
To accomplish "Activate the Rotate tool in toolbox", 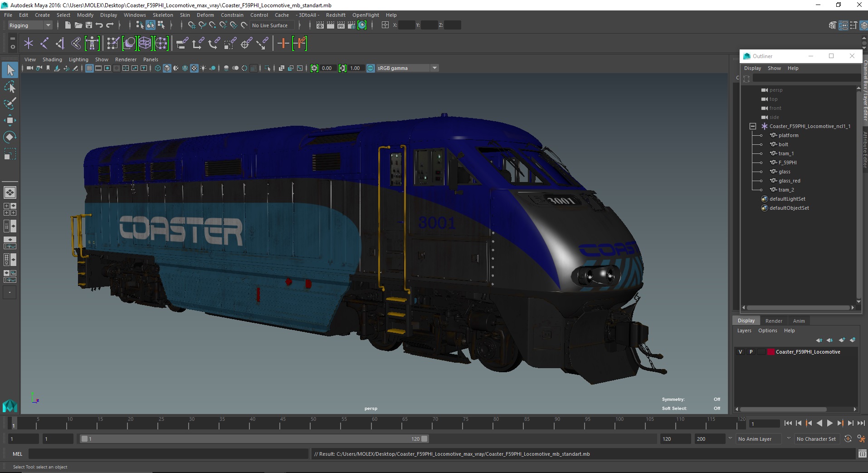I will click(x=10, y=137).
